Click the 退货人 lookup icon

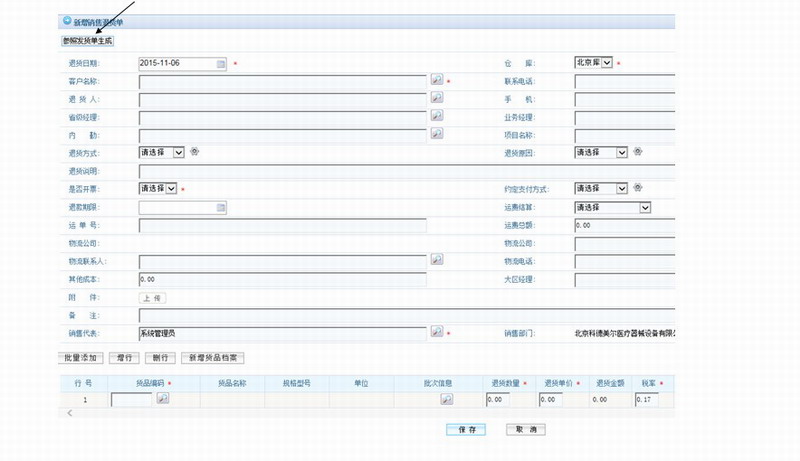coord(436,98)
